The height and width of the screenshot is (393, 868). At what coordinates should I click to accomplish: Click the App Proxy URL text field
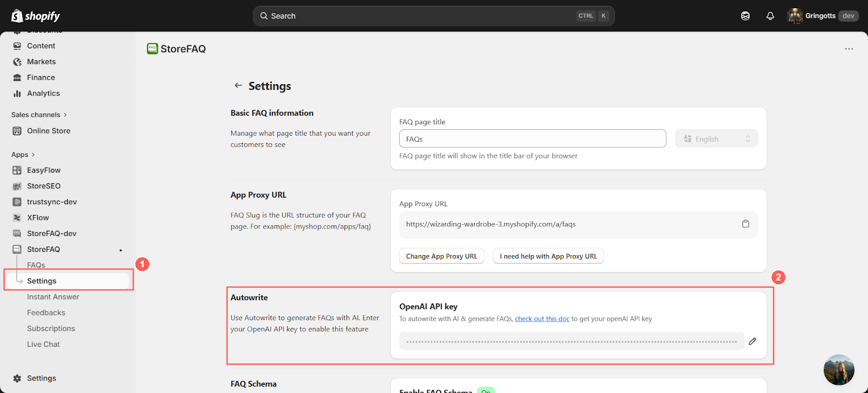pos(578,225)
